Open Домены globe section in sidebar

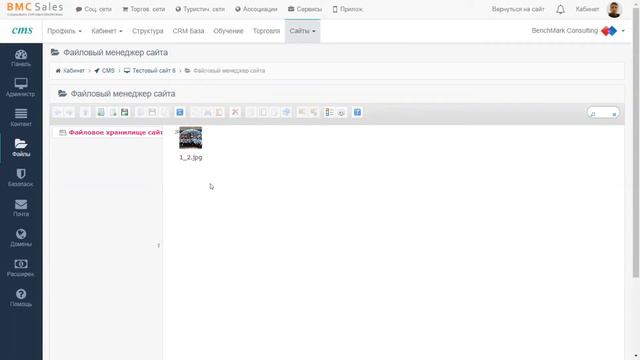click(x=21, y=238)
